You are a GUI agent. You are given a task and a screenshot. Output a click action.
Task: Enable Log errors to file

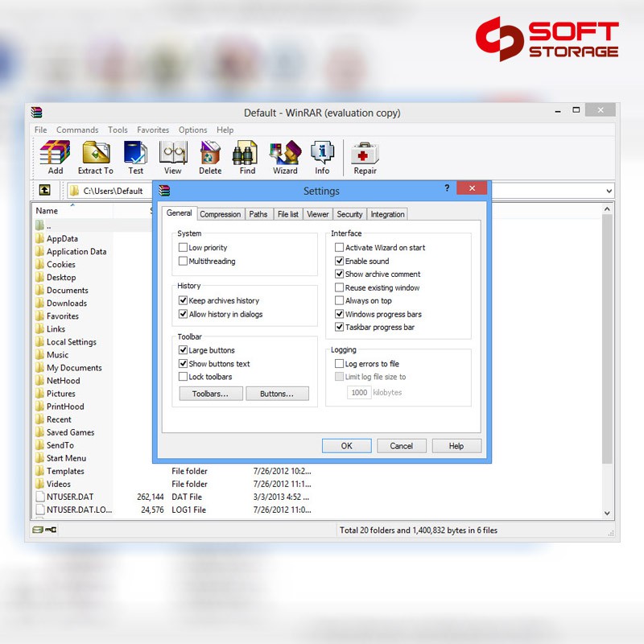(x=339, y=364)
